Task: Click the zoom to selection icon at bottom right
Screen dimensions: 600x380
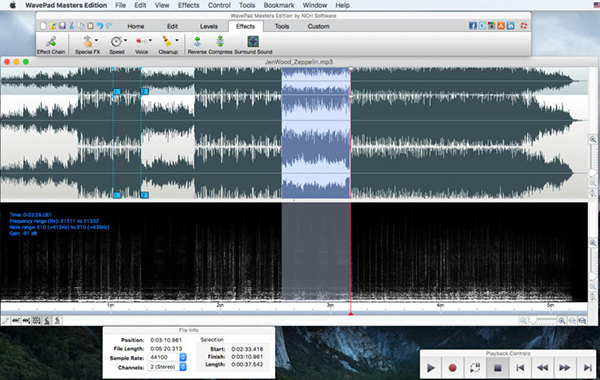Action: tap(582, 321)
